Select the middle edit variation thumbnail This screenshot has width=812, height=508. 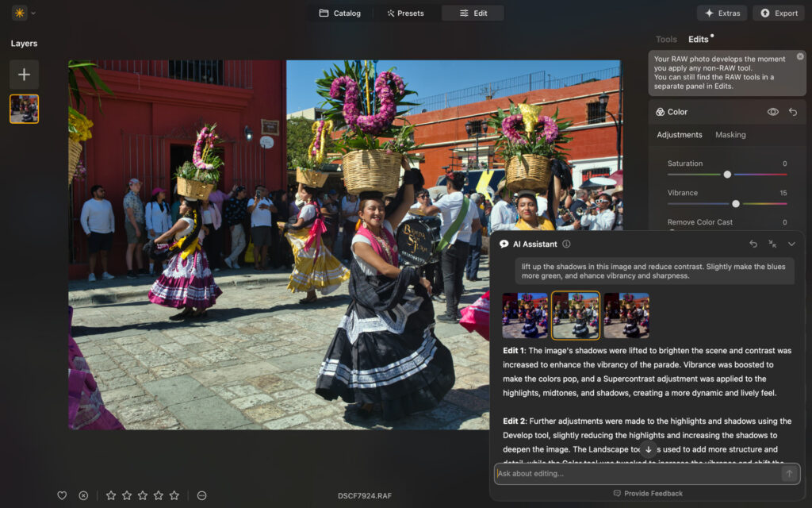tap(576, 314)
